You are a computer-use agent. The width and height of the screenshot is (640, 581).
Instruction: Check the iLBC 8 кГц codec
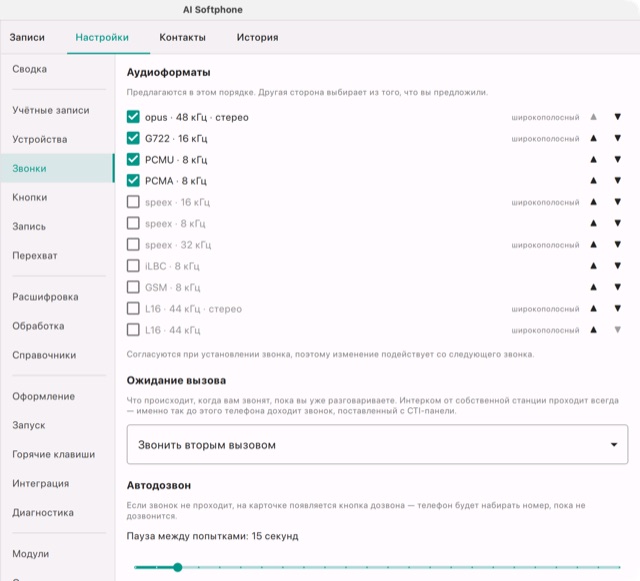133,266
